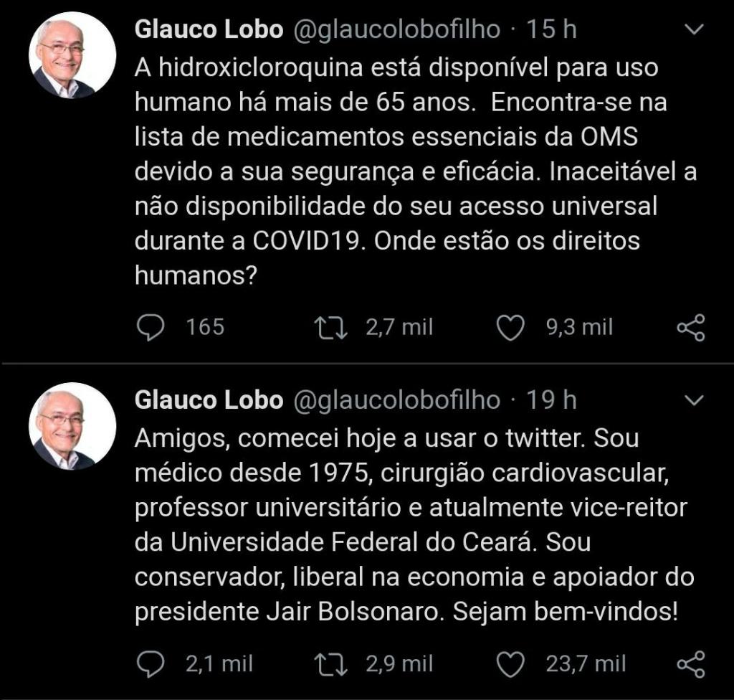
Task: Like the 'Amigos, comecei hoje' tweet
Action: (511, 664)
